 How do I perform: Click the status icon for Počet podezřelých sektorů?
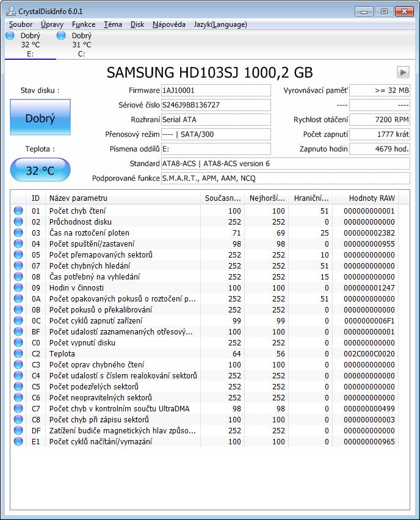point(18,386)
